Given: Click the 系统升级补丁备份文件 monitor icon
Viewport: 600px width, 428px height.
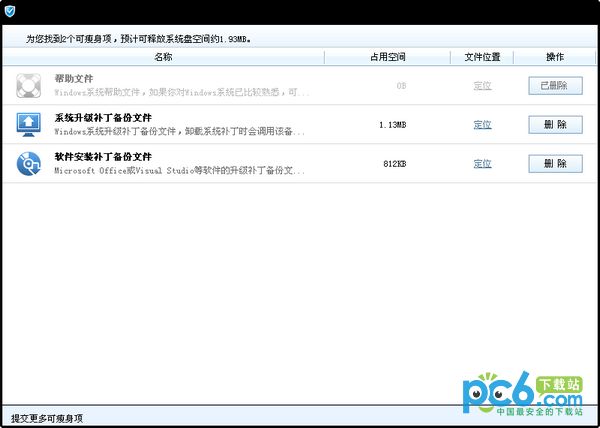Looking at the screenshot, I should [30, 125].
